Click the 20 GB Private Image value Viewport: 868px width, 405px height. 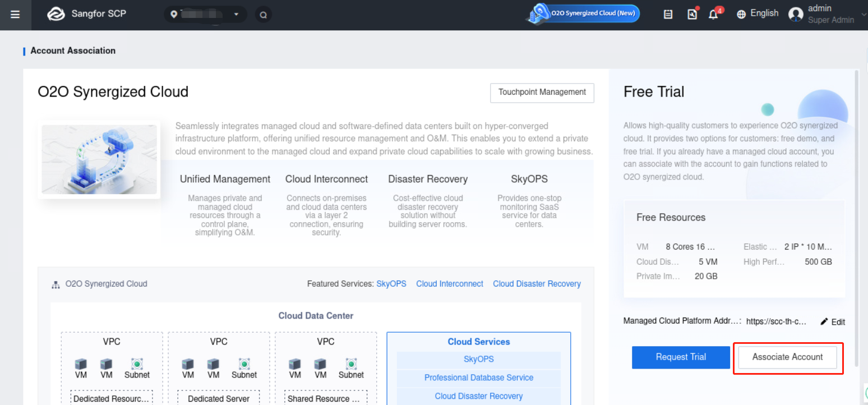(706, 277)
